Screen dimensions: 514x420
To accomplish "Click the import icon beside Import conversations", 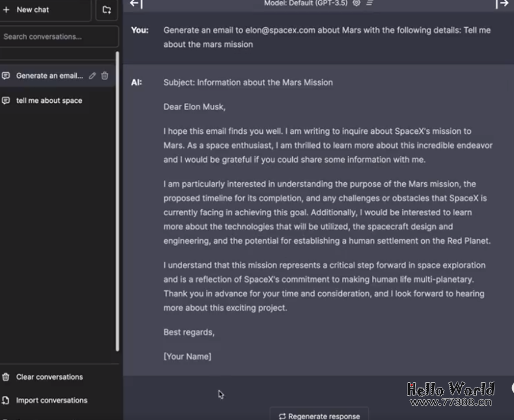I will [x=6, y=400].
